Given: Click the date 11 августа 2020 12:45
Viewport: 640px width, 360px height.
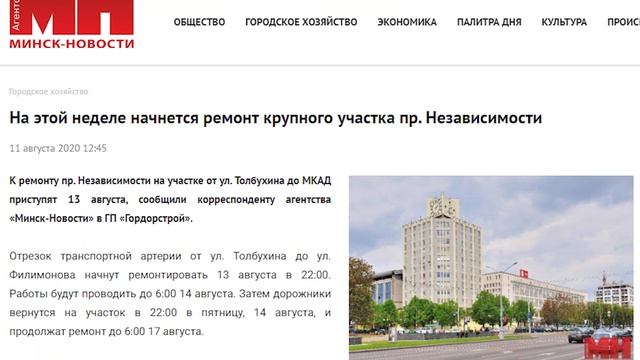Looking at the screenshot, I should (58, 148).
